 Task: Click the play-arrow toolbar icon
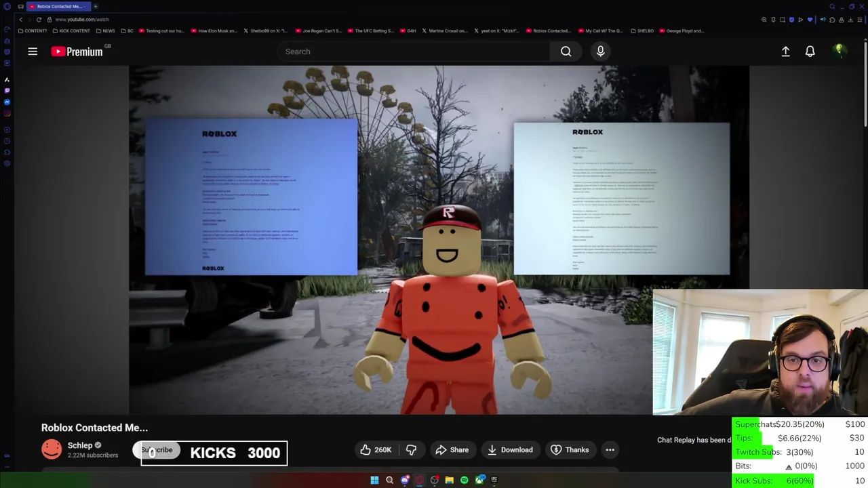800,20
